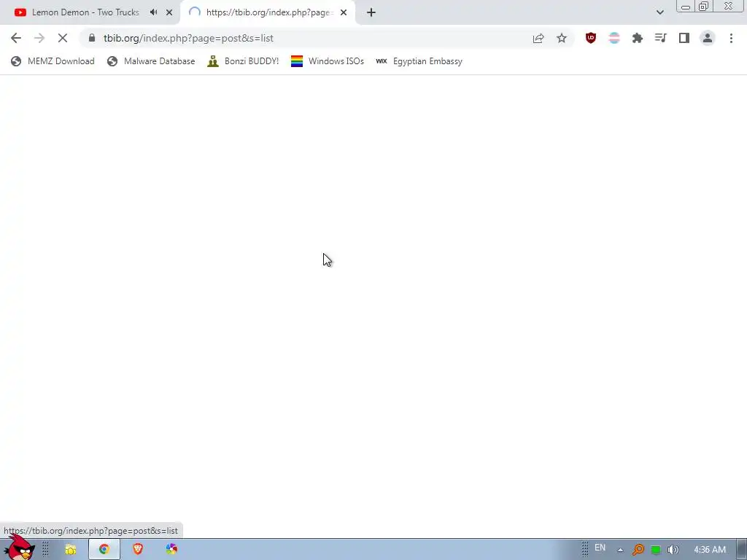The width and height of the screenshot is (747, 560).
Task: Open uBlock Origin extension
Action: [x=591, y=38]
